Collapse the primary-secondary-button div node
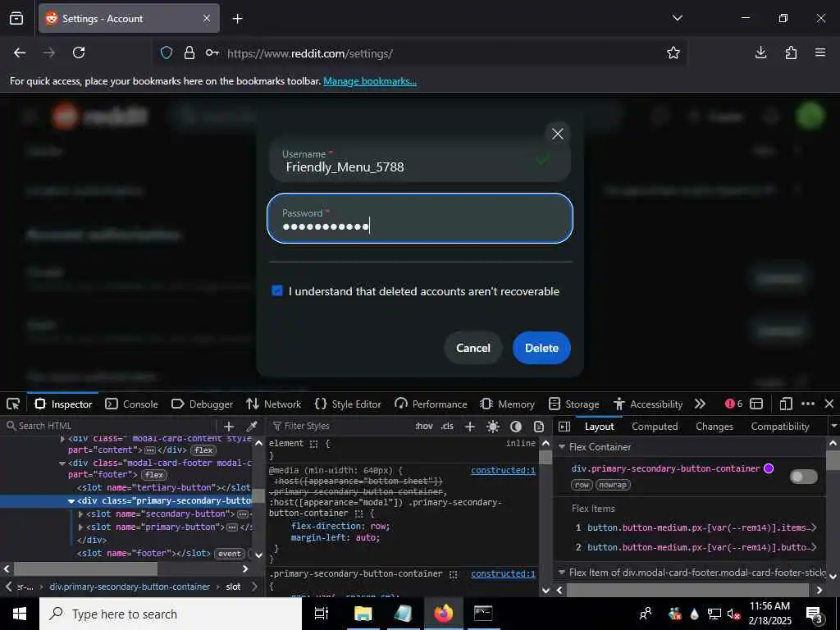Image resolution: width=840 pixels, height=630 pixels. coord(71,501)
